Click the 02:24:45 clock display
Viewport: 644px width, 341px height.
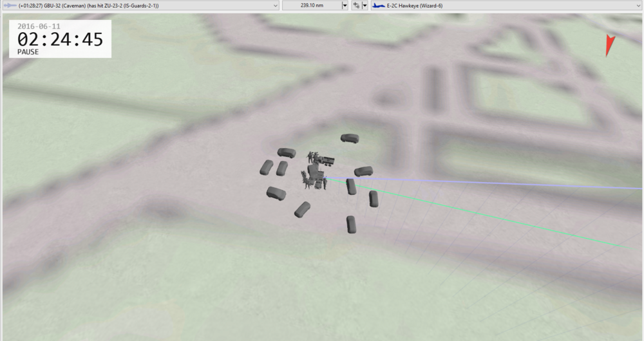(x=60, y=40)
